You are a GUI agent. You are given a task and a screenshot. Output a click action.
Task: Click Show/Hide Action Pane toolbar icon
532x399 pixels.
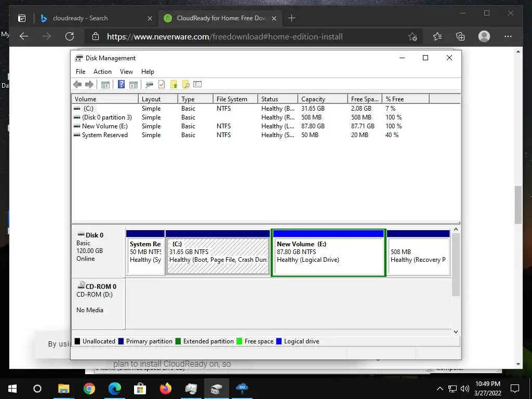[134, 85]
